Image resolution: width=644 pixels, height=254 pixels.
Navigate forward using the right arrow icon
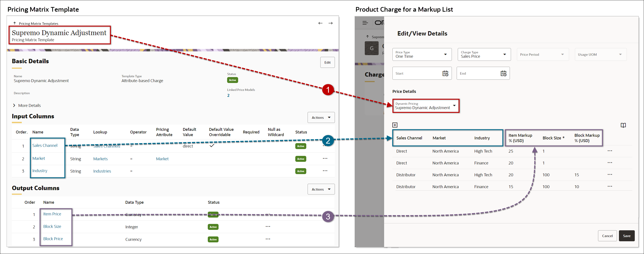coord(330,23)
